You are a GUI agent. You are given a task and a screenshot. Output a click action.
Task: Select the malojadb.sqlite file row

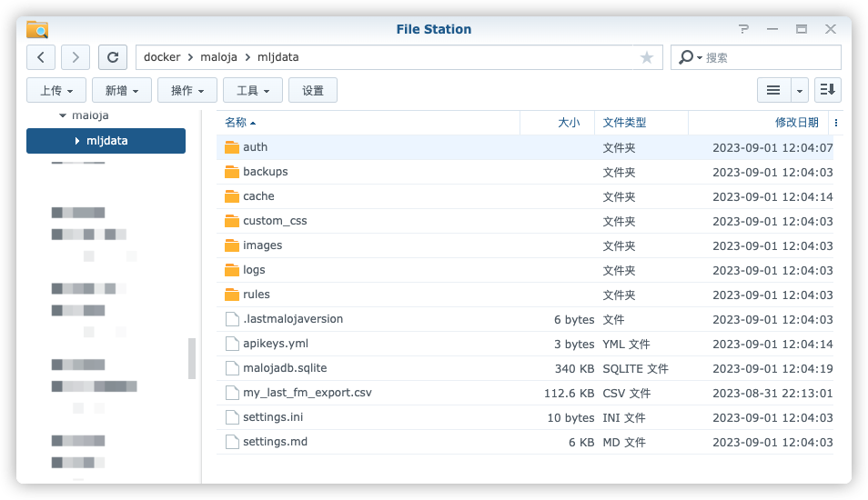pos(525,368)
